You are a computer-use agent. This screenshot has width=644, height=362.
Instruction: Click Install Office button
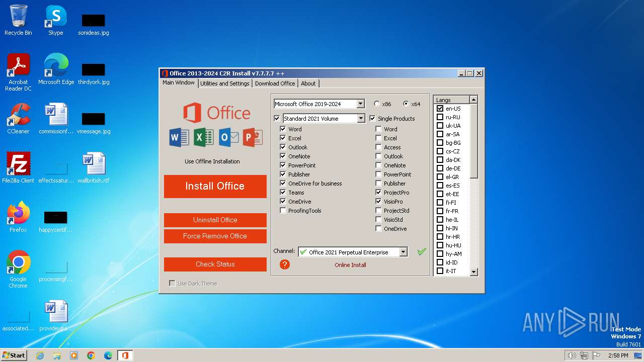[x=215, y=186]
